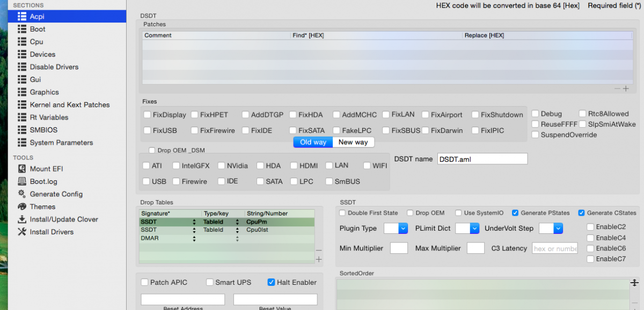Screen dimensions: 644x310
Task: Switch to the New way tab
Action: tap(353, 142)
